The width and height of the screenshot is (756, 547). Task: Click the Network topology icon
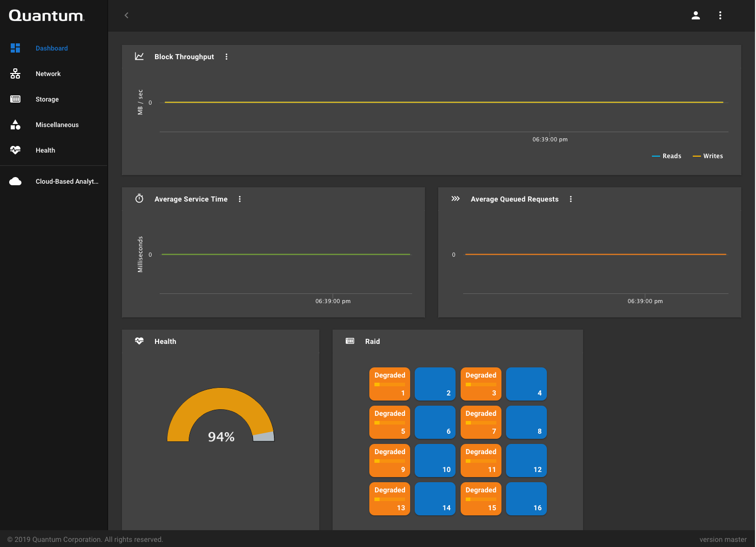pos(15,73)
